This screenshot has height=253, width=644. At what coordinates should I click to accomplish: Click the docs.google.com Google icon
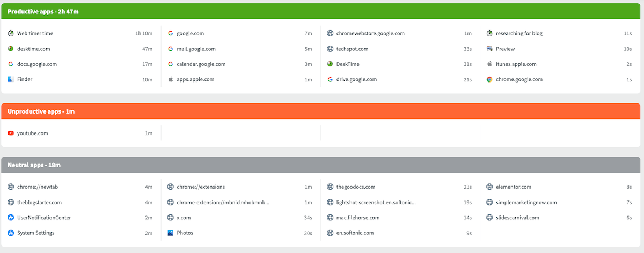click(x=11, y=64)
